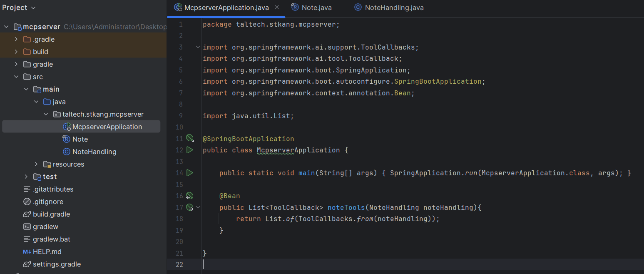Close the McpserverApplication.java tab
The height and width of the screenshot is (274, 644).
pos(276,7)
